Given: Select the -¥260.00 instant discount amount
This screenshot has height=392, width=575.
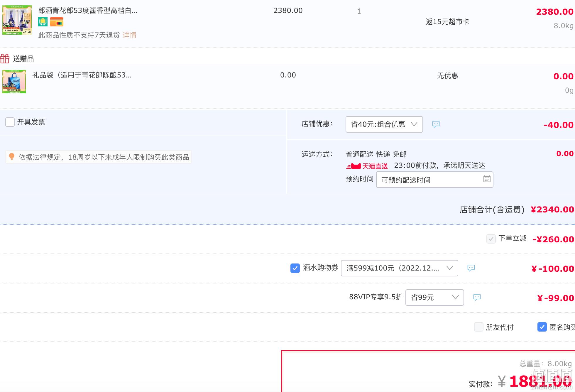Looking at the screenshot, I should pos(553,239).
